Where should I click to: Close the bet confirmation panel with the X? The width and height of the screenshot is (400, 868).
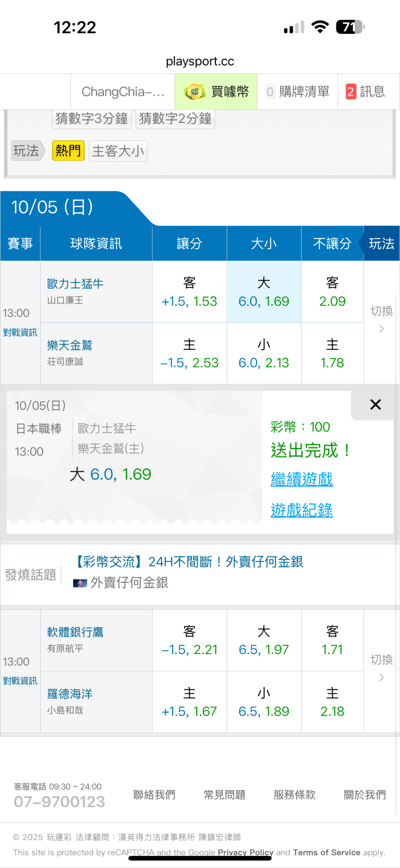[375, 405]
